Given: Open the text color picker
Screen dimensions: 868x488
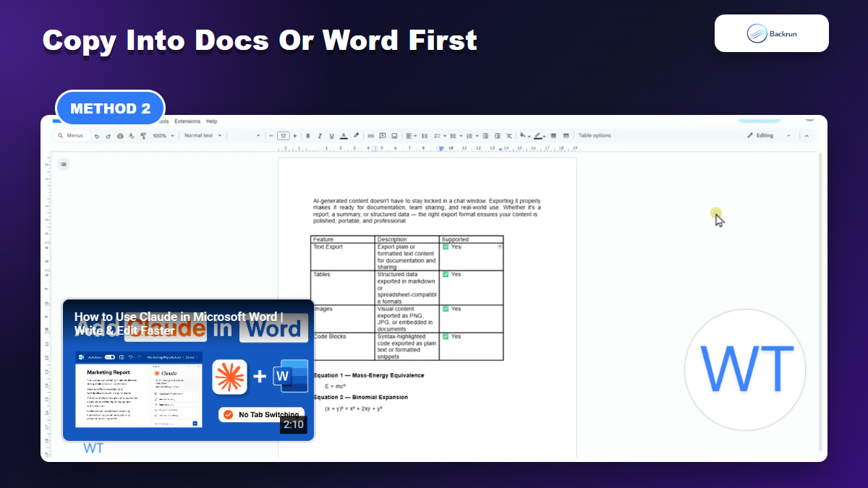Looking at the screenshot, I should pyautogui.click(x=344, y=136).
